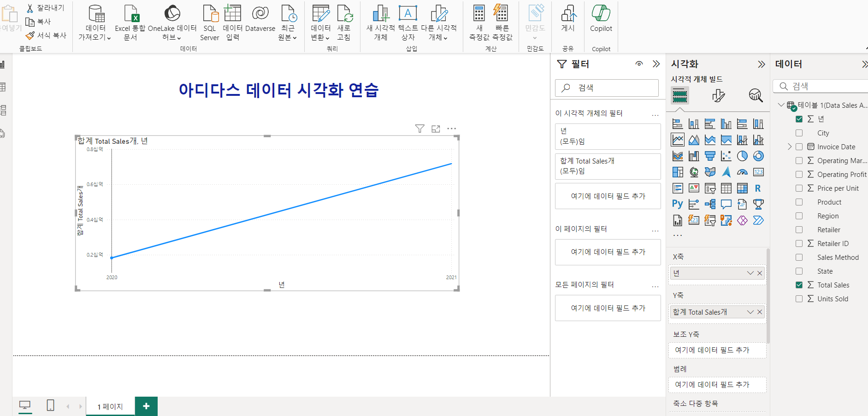868x416 pixels.
Task: Check the Operating Profit field
Action: click(799, 174)
